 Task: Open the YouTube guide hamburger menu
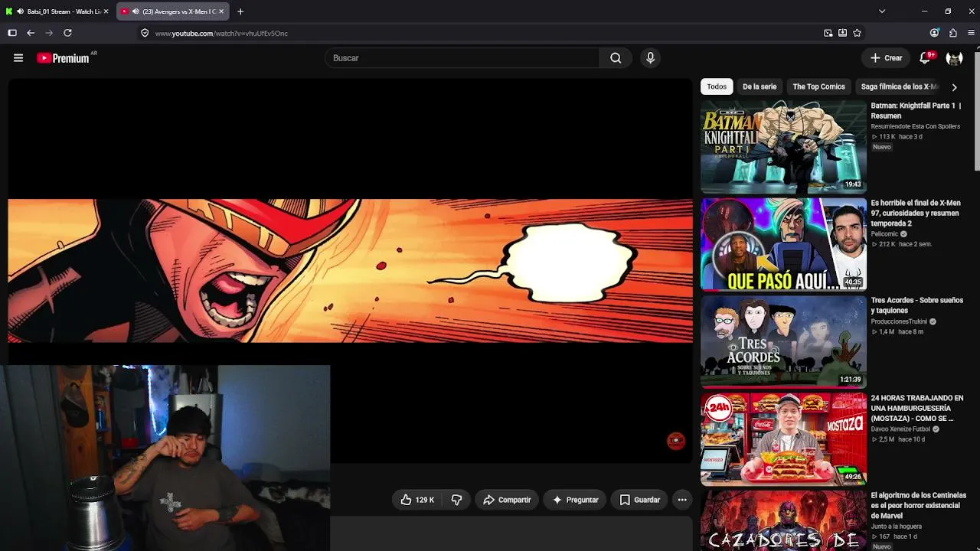(18, 58)
